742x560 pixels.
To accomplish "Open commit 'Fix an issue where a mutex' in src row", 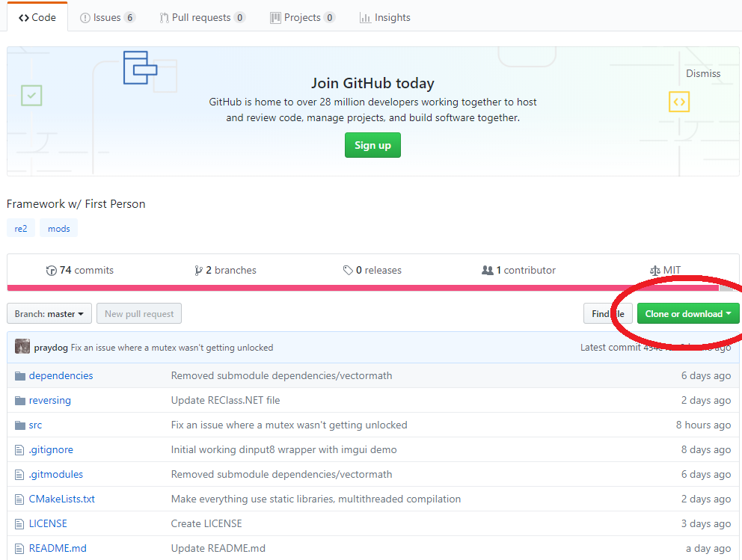I will (289, 425).
